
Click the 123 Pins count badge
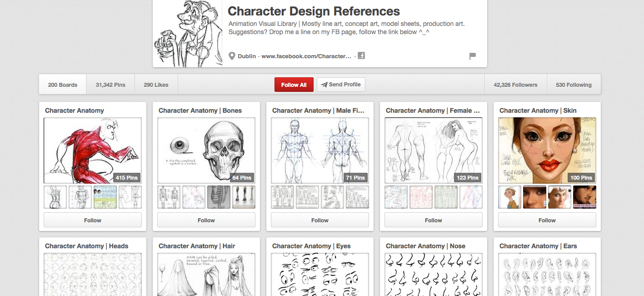(x=468, y=178)
